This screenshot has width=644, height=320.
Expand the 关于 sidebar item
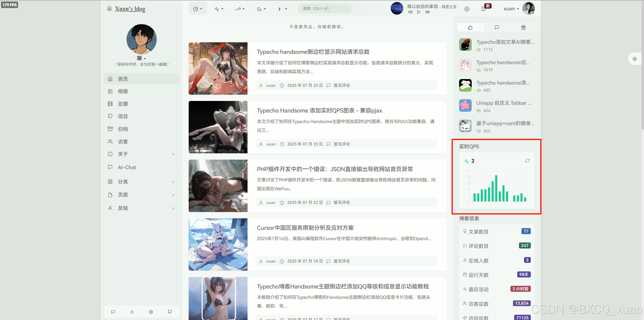(x=142, y=154)
